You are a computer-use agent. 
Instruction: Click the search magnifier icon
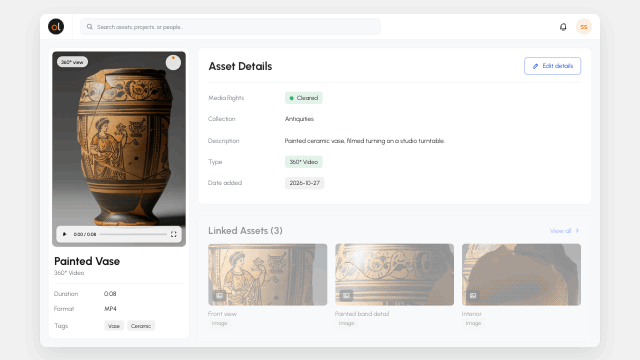[x=89, y=27]
